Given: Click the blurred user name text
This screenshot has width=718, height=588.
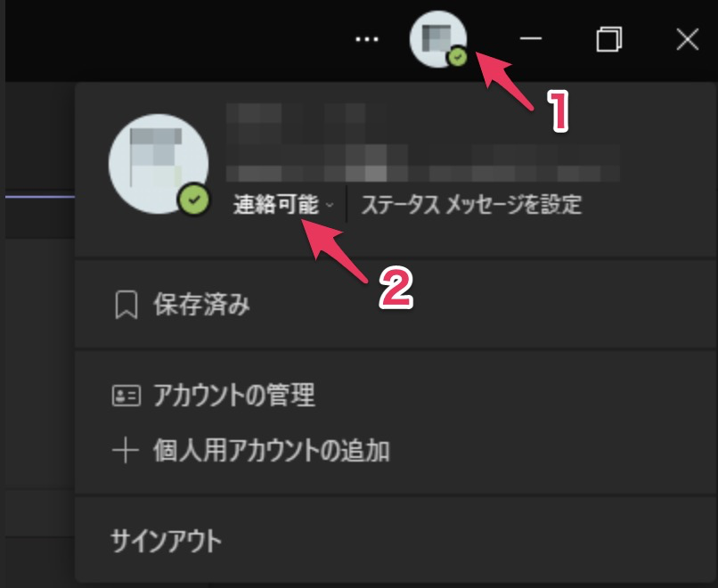Looking at the screenshot, I should point(306,120).
